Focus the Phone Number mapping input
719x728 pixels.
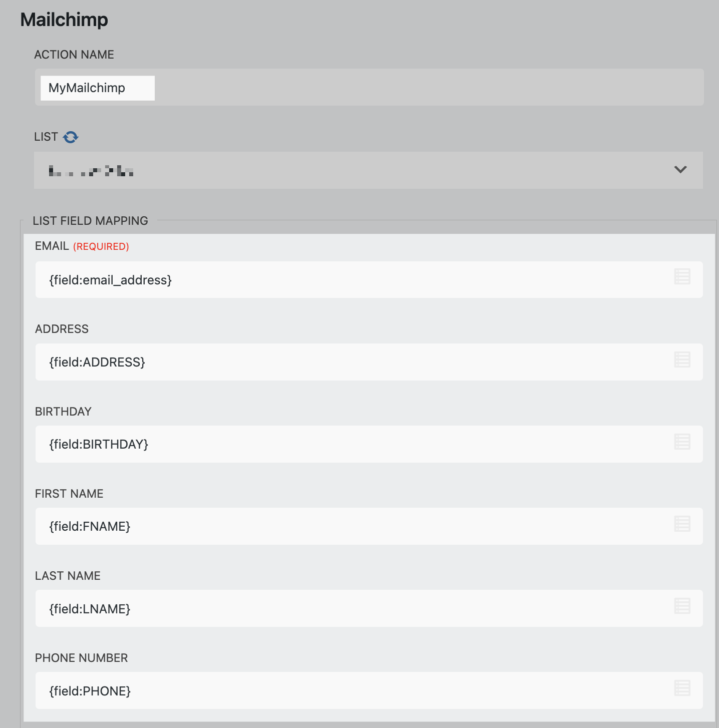(350, 690)
